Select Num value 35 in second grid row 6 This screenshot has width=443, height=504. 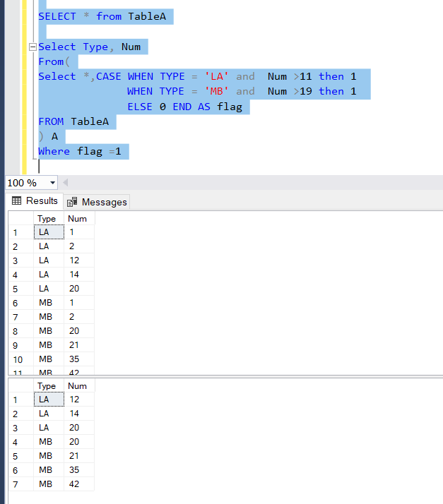click(79, 470)
